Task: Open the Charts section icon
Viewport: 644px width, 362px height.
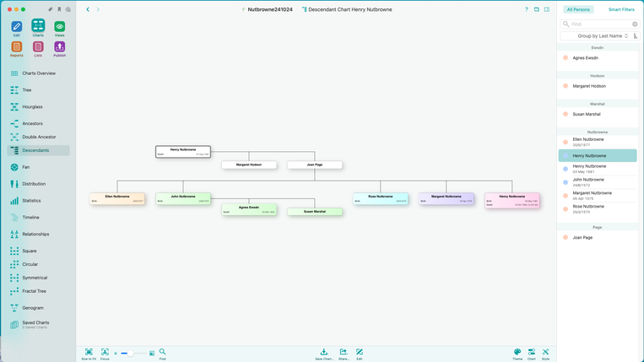Action: pos(38,26)
